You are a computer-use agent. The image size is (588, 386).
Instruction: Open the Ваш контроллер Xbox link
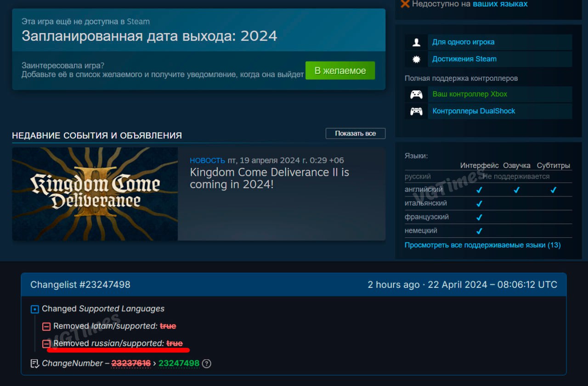pos(469,94)
